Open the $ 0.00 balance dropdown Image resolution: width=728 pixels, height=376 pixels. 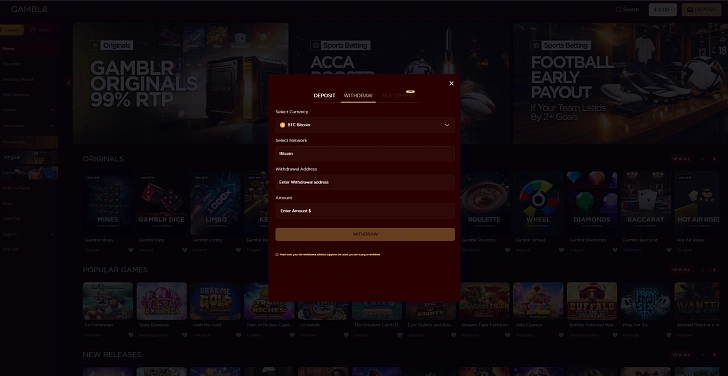point(663,10)
